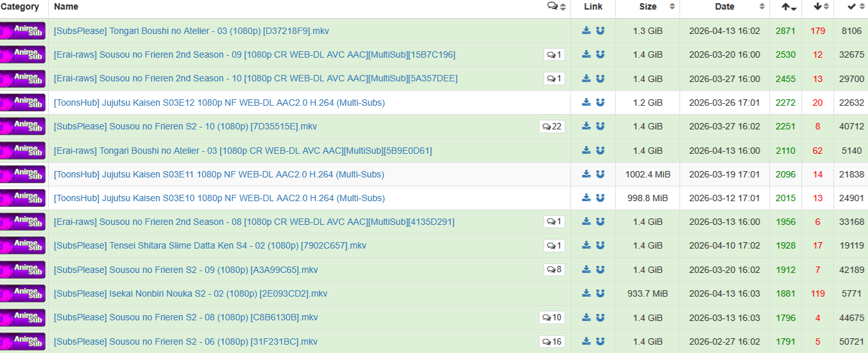This screenshot has height=353, width=868.
Task: Open the 1 comment on Tensei Shitara Slime S4
Action: 554,245
